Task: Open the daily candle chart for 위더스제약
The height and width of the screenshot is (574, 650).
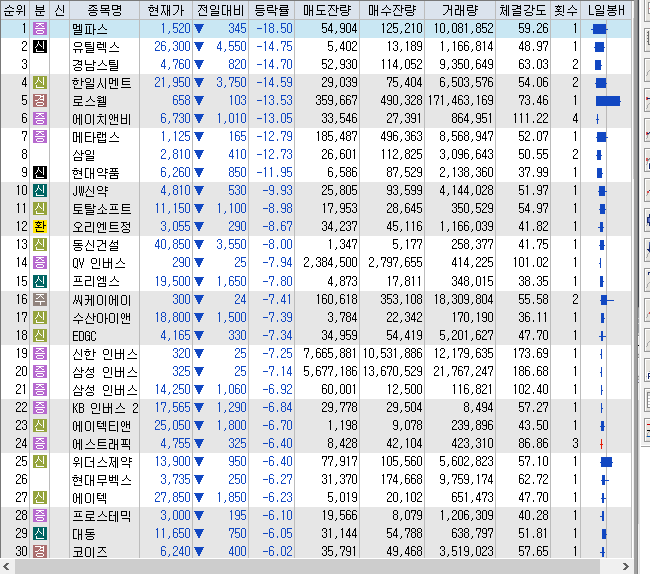Action: 606,462
